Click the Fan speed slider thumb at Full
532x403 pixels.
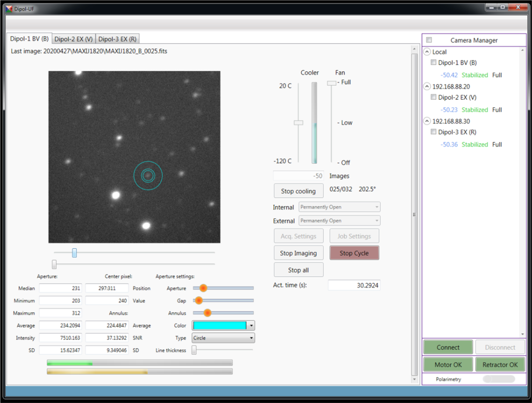click(x=331, y=83)
